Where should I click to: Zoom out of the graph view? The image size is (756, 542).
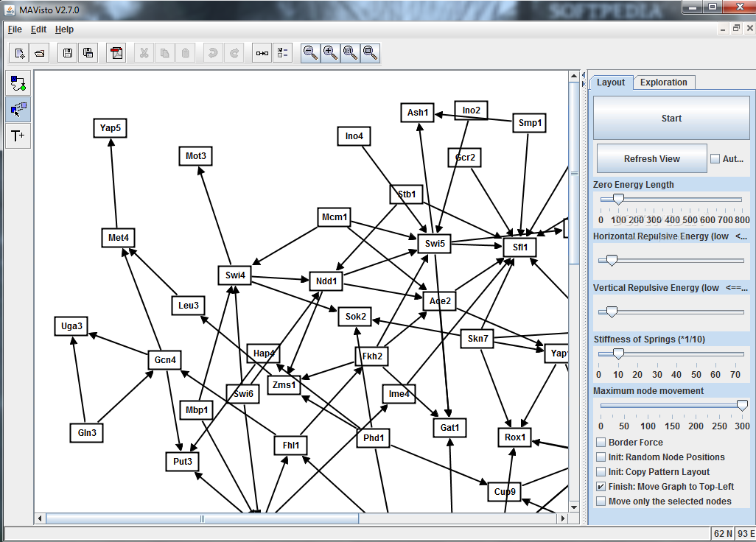click(310, 53)
